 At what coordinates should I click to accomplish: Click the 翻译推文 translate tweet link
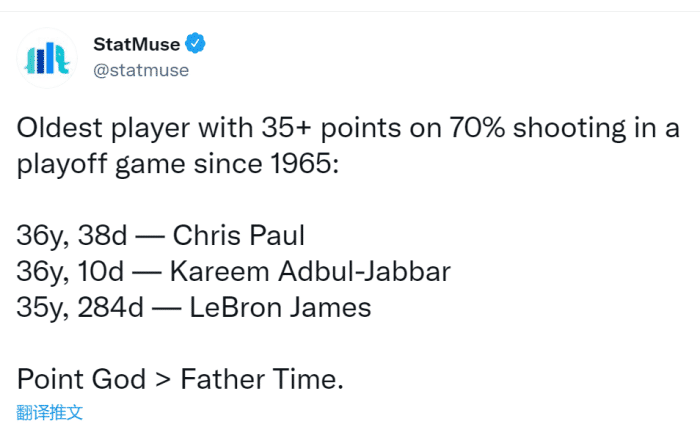tap(49, 411)
